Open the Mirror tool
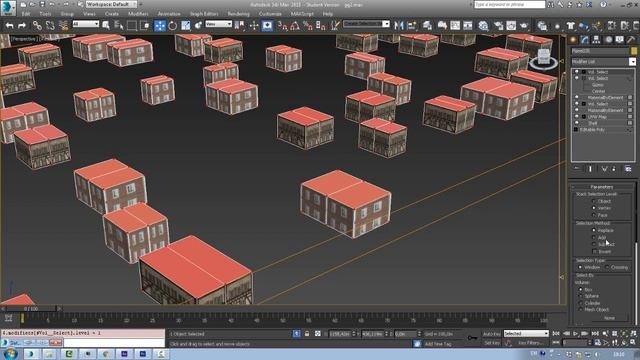This screenshot has height=360, width=640. [399, 26]
